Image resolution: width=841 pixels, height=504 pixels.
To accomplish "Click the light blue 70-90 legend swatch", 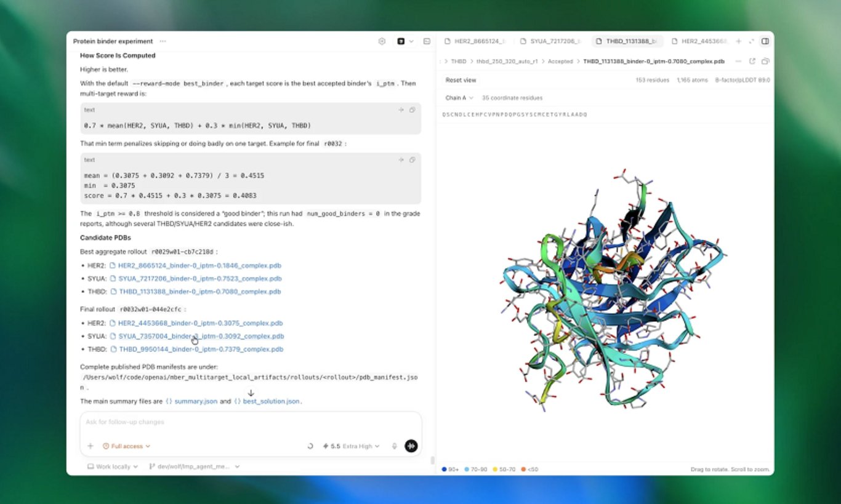I will pos(468,470).
